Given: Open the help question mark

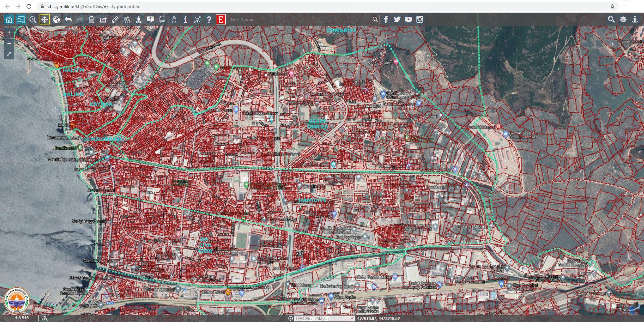Looking at the screenshot, I should [209, 19].
